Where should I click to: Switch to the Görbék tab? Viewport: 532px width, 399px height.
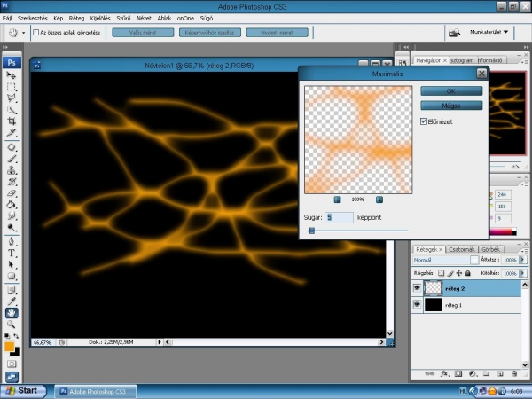click(x=490, y=249)
